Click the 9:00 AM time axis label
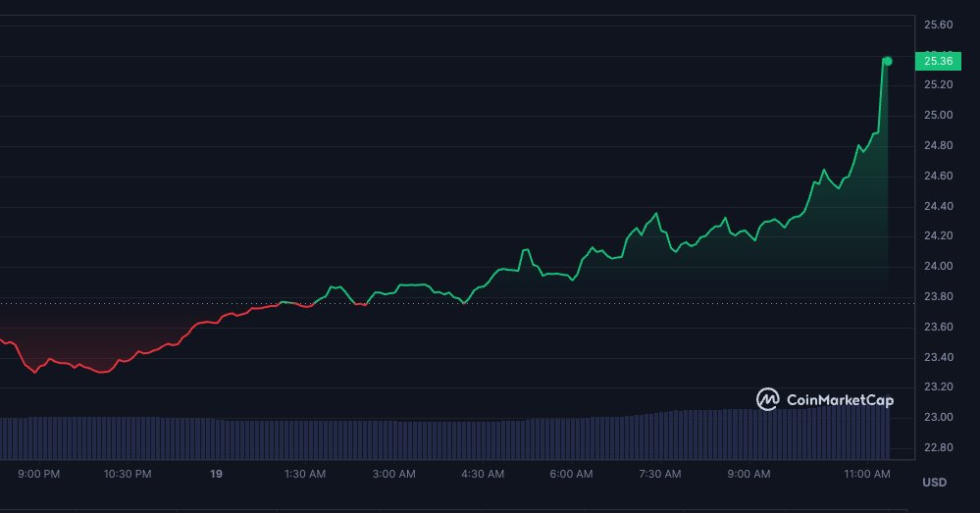Viewport: 980px width, 513px height. point(748,475)
